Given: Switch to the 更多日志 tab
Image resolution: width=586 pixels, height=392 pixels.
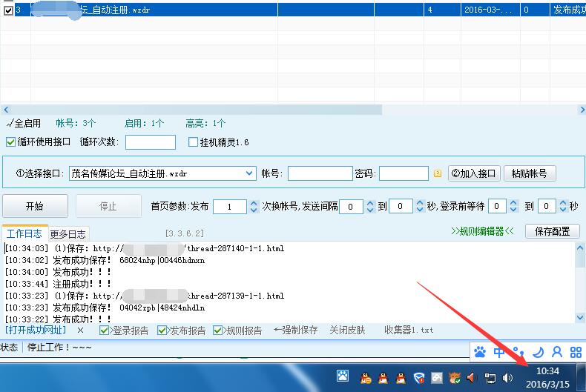Looking at the screenshot, I should 68,234.
